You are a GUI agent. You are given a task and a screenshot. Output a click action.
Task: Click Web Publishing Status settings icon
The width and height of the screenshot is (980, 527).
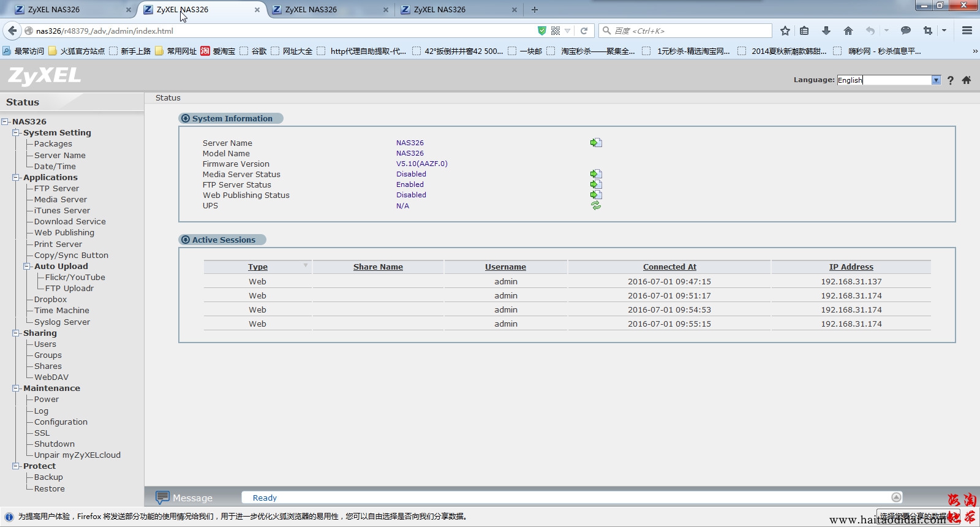[596, 195]
